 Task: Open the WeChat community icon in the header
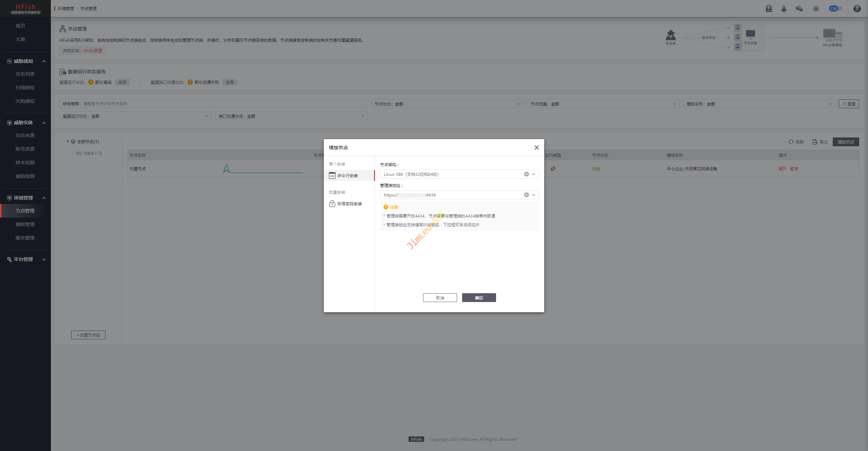pos(799,9)
